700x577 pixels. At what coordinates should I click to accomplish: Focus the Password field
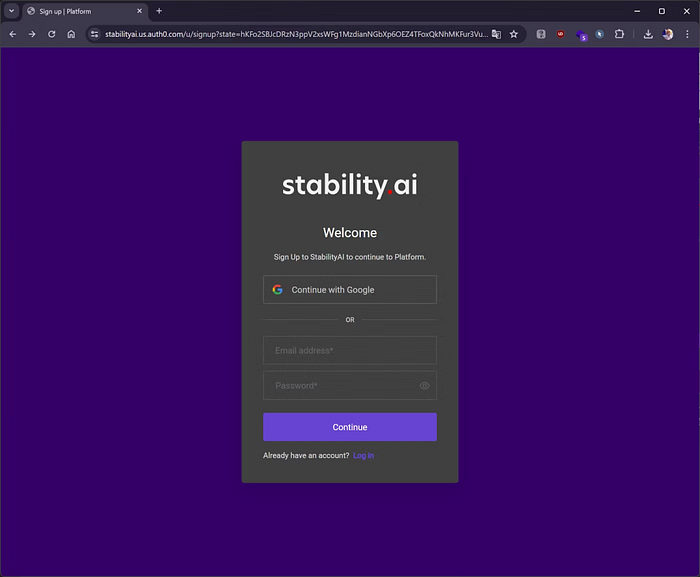pos(350,385)
